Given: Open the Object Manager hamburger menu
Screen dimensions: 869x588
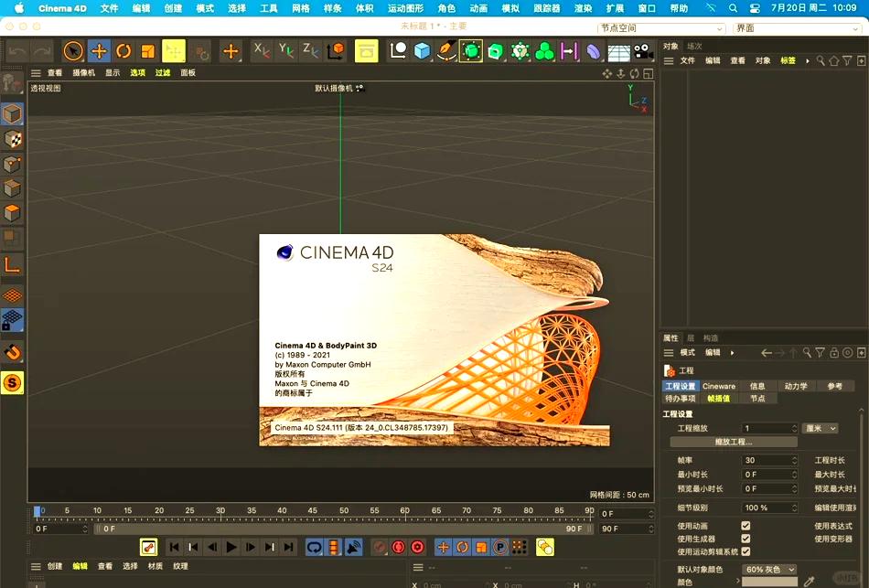Looking at the screenshot, I should pyautogui.click(x=669, y=61).
